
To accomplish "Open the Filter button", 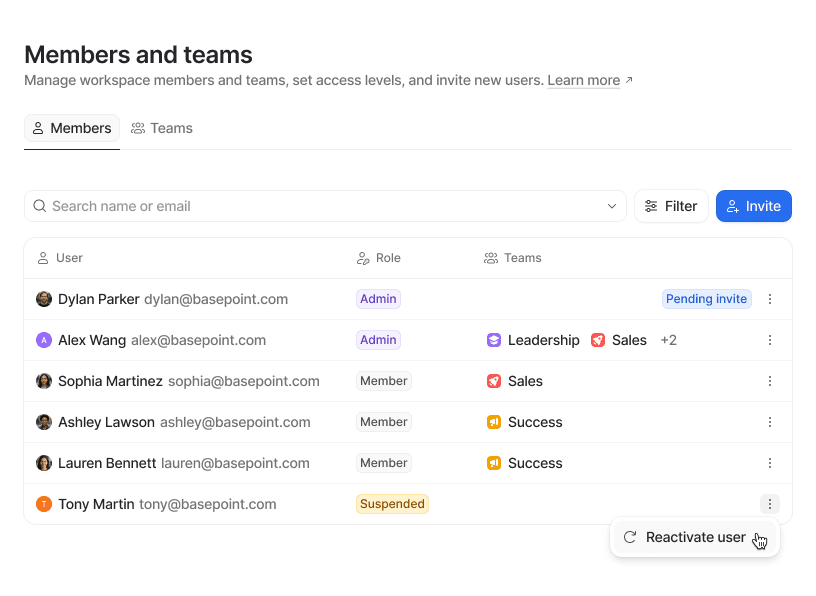I will tap(671, 206).
